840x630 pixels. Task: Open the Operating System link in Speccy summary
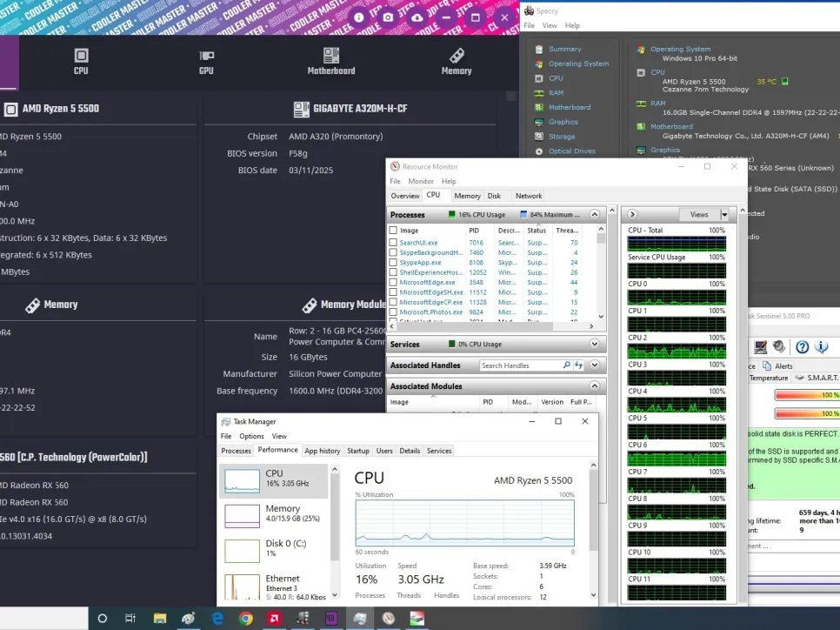point(680,49)
